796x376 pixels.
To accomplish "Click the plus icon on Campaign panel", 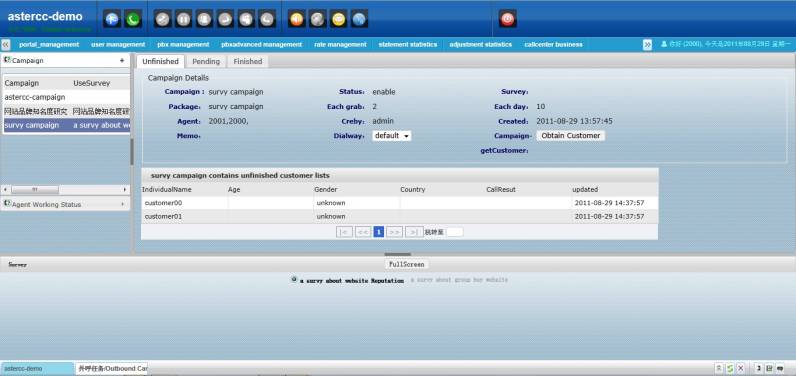I will [122, 60].
